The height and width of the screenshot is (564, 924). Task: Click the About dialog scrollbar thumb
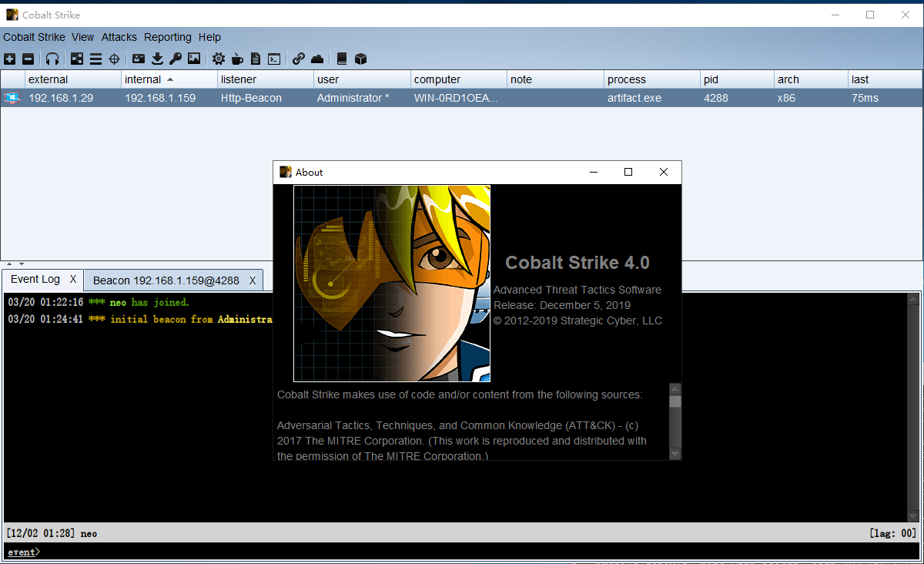click(x=675, y=401)
